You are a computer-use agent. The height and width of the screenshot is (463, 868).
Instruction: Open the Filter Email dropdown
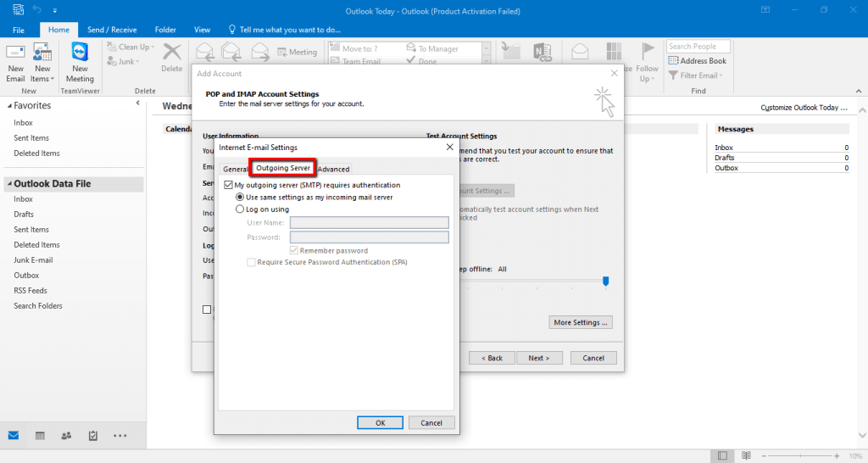(697, 75)
